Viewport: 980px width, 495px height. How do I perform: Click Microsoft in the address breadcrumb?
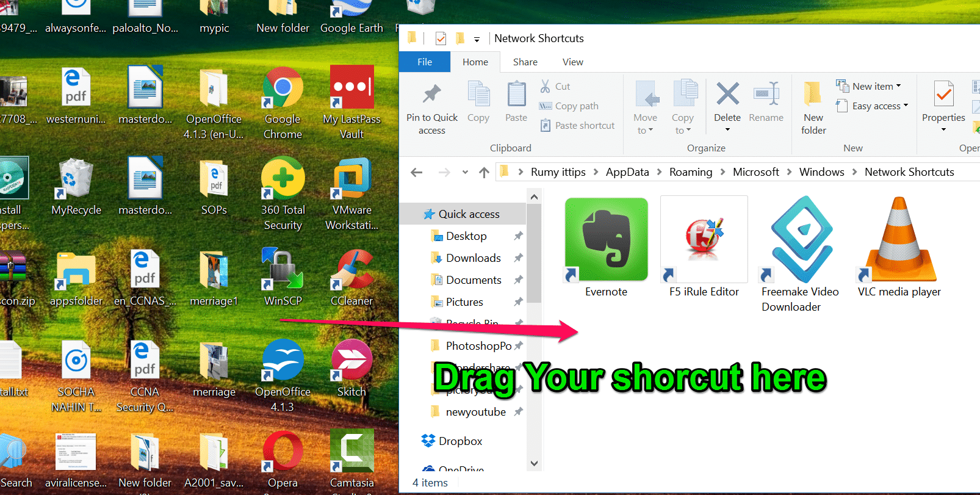[756, 172]
